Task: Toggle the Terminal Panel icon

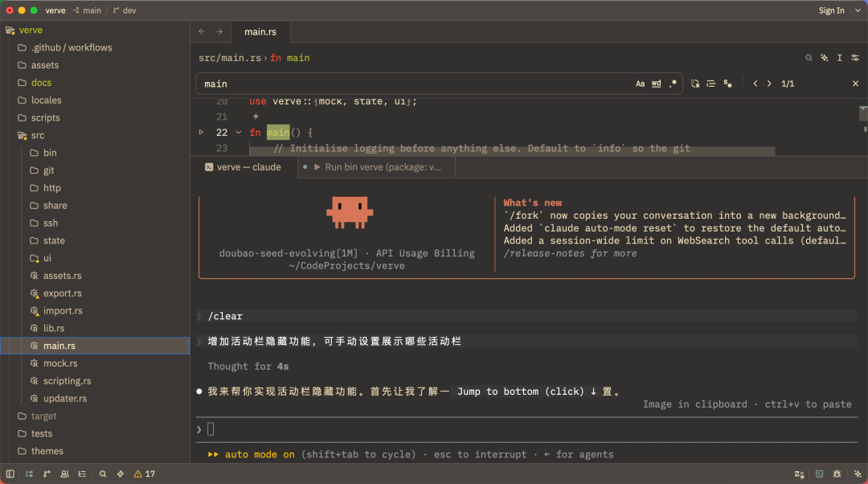Action: pos(819,474)
